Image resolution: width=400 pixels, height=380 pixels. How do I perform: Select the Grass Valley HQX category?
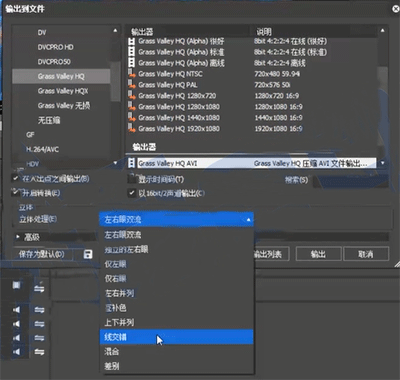coord(63,91)
